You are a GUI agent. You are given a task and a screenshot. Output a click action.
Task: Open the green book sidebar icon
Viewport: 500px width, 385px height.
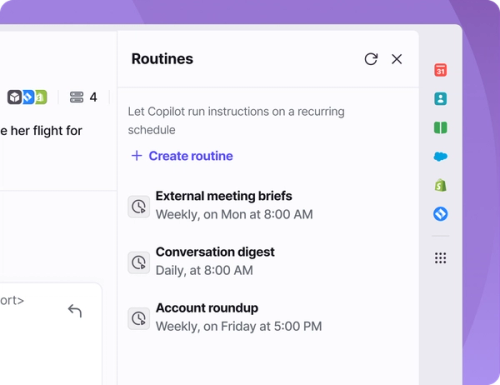[441, 128]
